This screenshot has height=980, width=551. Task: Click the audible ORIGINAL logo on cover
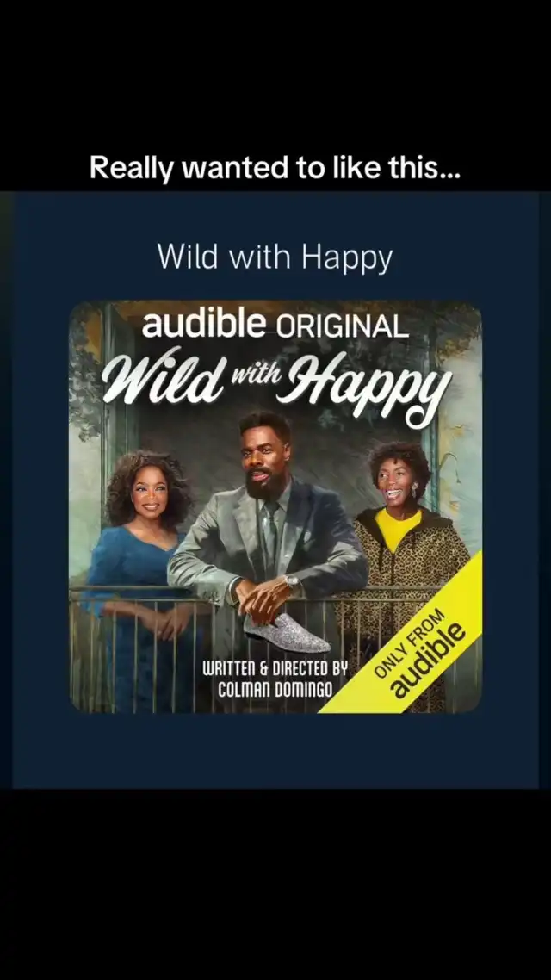coord(275,325)
